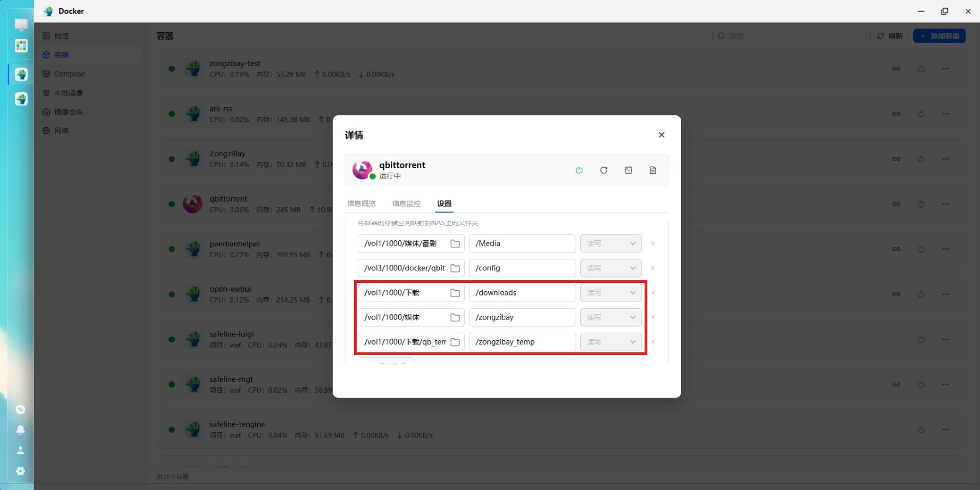The height and width of the screenshot is (490, 980).
Task: Click the container search box
Action: [x=789, y=36]
